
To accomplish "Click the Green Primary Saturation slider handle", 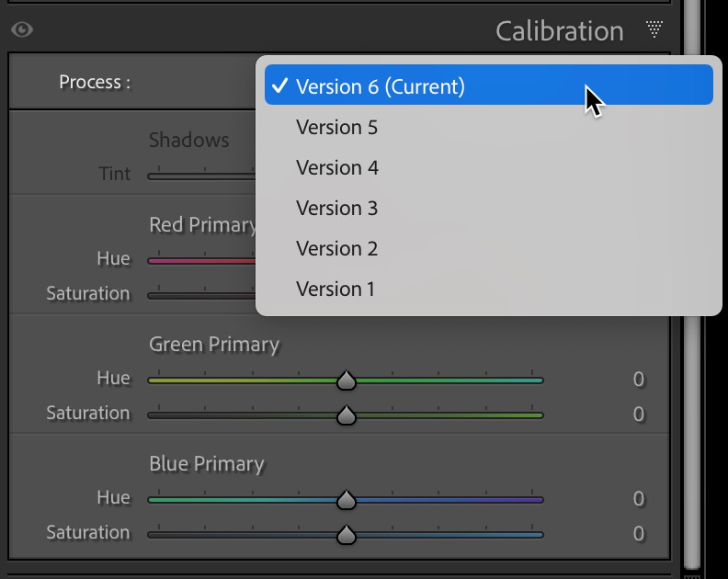I will [346, 415].
